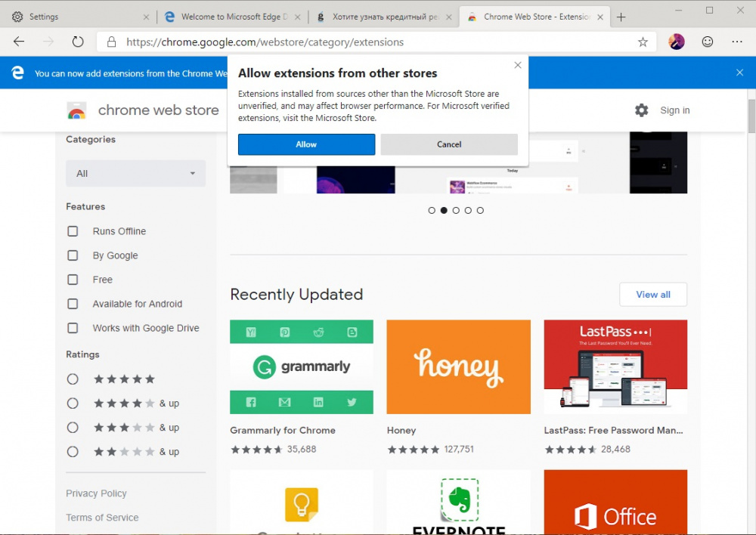Viewport: 756px width, 535px height.
Task: View all Recently Updated extensions
Action: click(x=653, y=295)
